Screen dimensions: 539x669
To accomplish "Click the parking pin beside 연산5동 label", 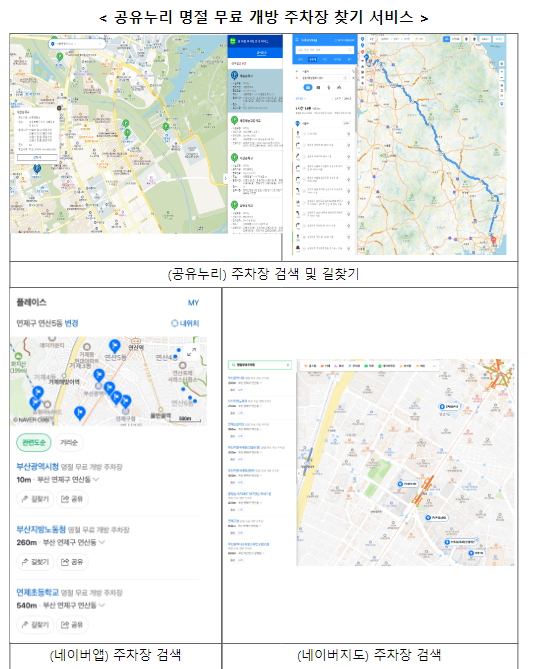I will [114, 346].
